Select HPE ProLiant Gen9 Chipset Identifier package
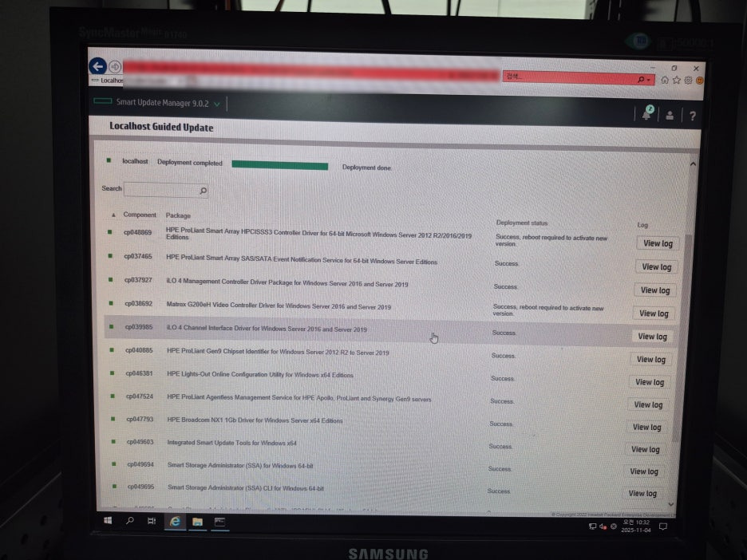The image size is (747, 560). coord(278,352)
